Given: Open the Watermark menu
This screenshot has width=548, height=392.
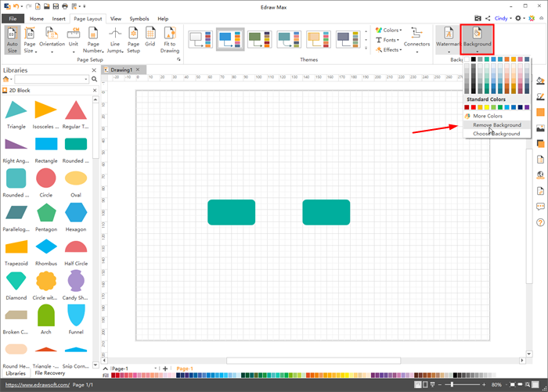Looking at the screenshot, I should point(449,39).
